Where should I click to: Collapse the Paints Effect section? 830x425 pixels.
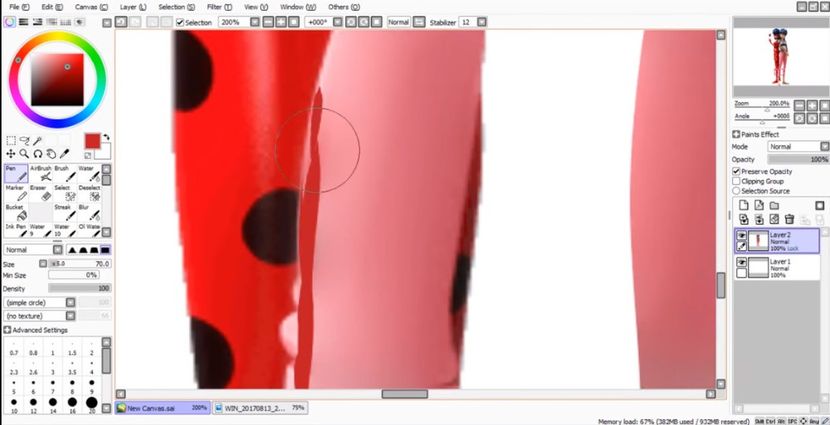[x=736, y=134]
